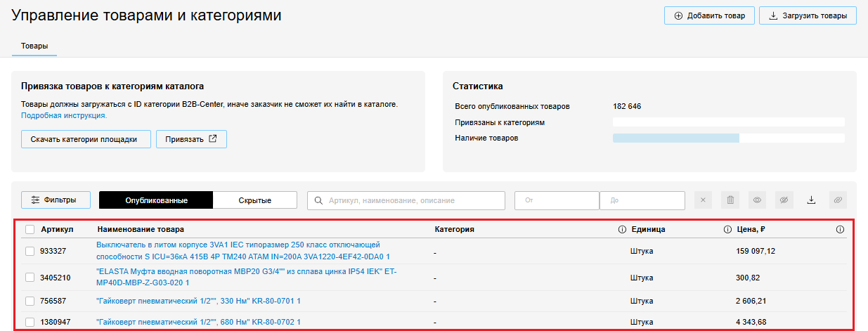The height and width of the screenshot is (331, 868).
Task: Focus the article and name search field
Action: pos(406,200)
